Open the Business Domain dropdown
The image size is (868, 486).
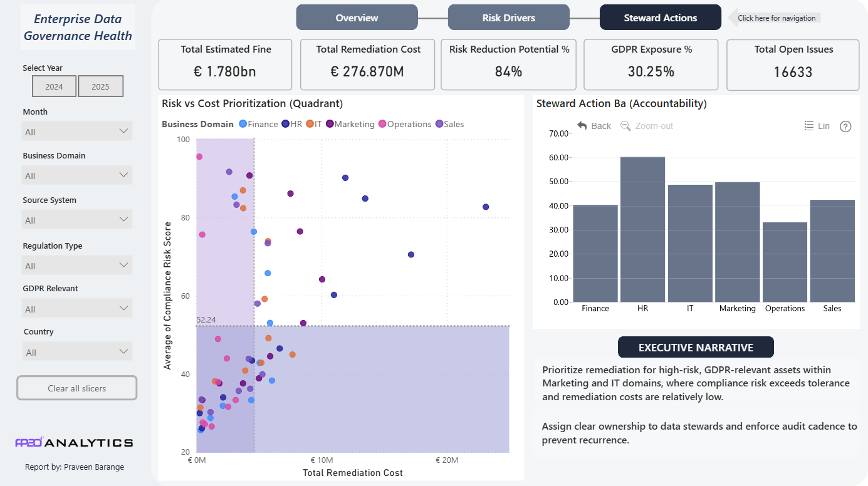point(77,175)
